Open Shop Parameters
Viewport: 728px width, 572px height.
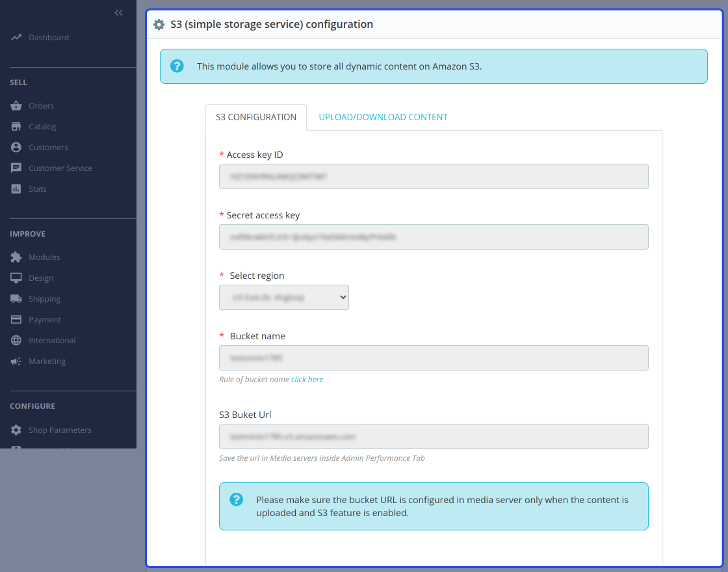click(x=60, y=430)
